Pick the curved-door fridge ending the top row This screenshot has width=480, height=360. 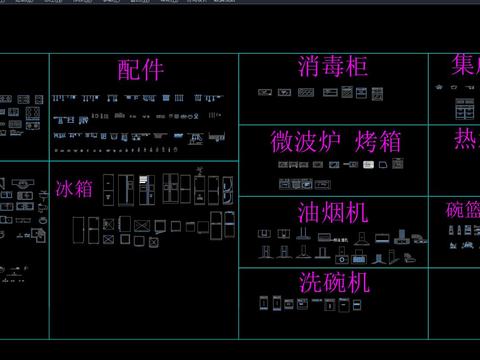tap(228, 191)
